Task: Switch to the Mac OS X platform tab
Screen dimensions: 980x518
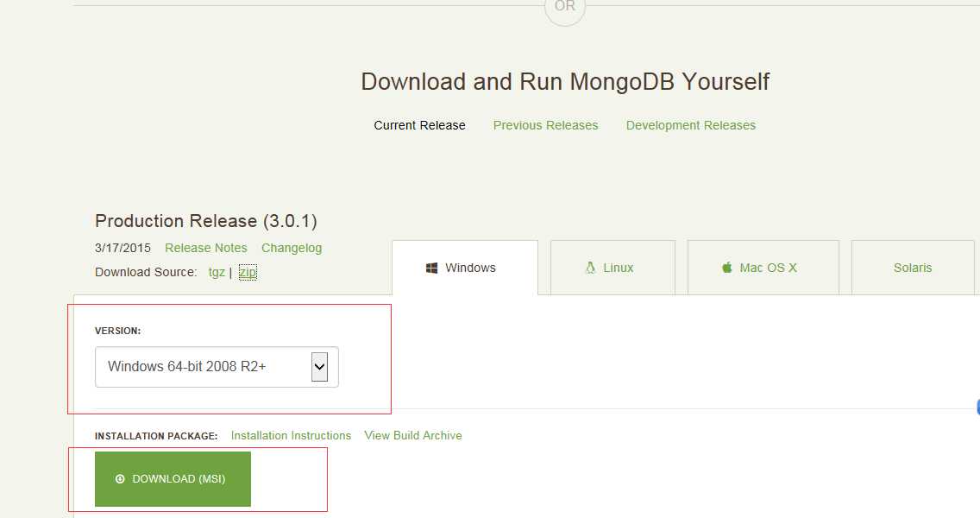Action: [x=763, y=268]
